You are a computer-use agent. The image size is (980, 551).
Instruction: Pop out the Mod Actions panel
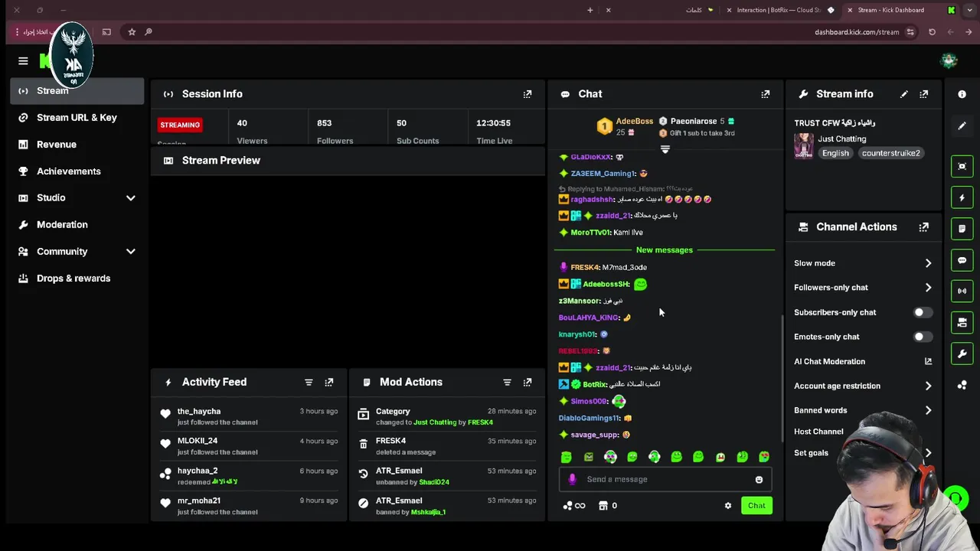(528, 382)
